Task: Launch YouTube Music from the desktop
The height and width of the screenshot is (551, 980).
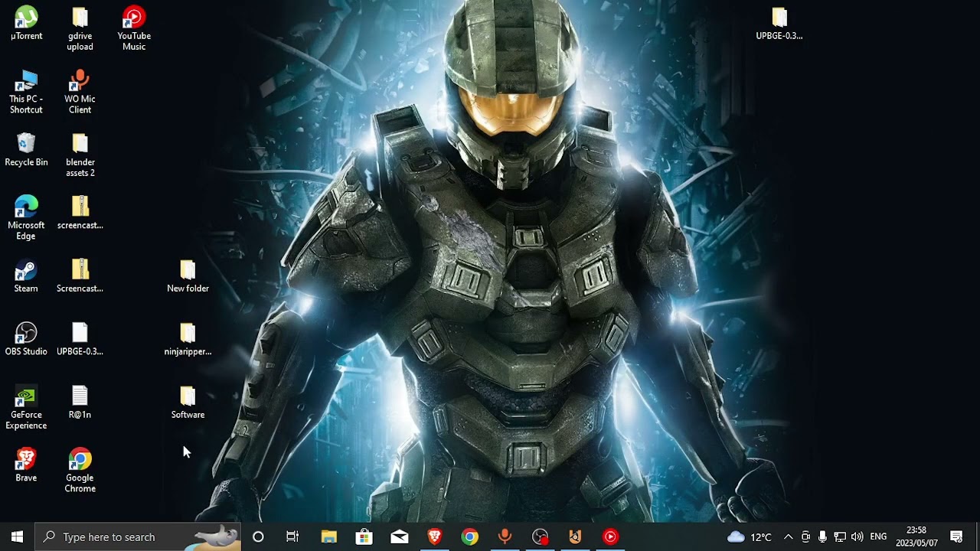Action: click(x=134, y=28)
